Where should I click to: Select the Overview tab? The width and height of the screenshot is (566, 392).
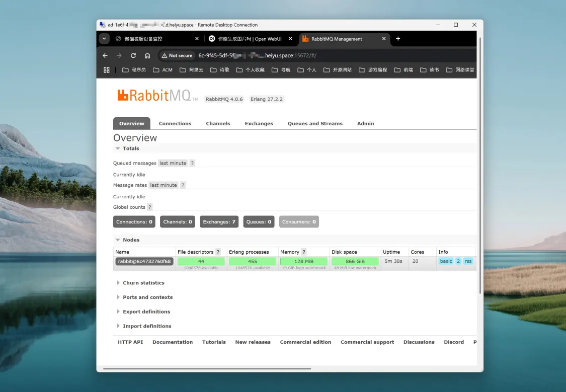pos(132,123)
